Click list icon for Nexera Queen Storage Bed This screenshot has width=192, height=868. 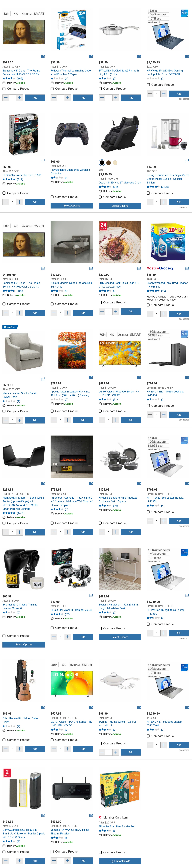91,269
